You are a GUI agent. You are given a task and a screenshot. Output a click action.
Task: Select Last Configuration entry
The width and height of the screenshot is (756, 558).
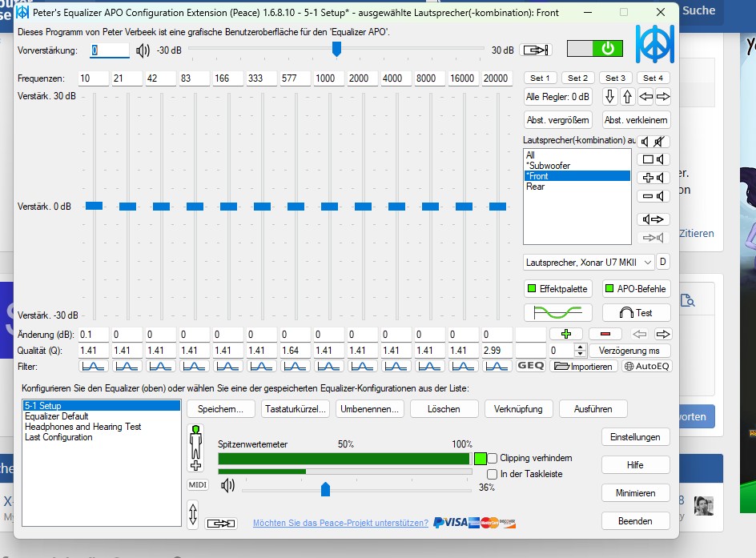pos(101,438)
